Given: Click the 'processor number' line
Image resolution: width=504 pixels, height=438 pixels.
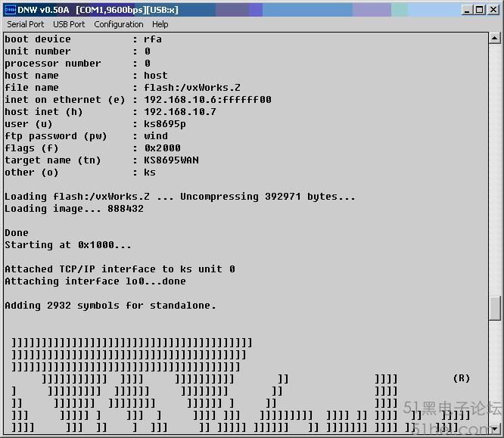Looking at the screenshot, I should [77, 64].
